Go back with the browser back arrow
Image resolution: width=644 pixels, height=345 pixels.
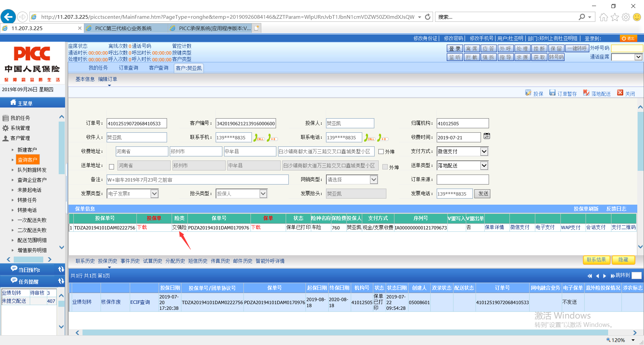(x=8, y=17)
